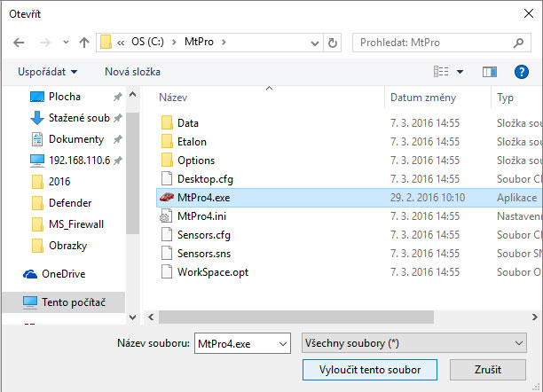Click the horizontal scrollbar in file list
The width and height of the screenshot is (543, 392).
pyautogui.click(x=296, y=317)
